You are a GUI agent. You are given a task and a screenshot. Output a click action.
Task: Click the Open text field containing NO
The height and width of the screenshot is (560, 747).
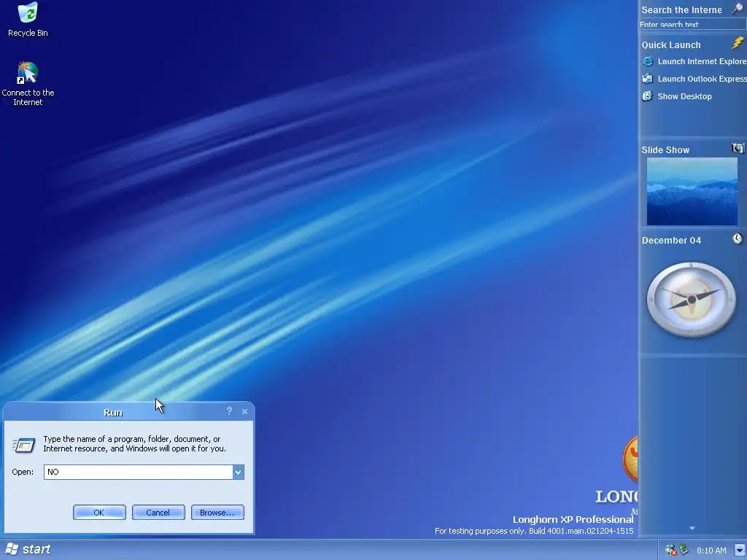point(139,472)
